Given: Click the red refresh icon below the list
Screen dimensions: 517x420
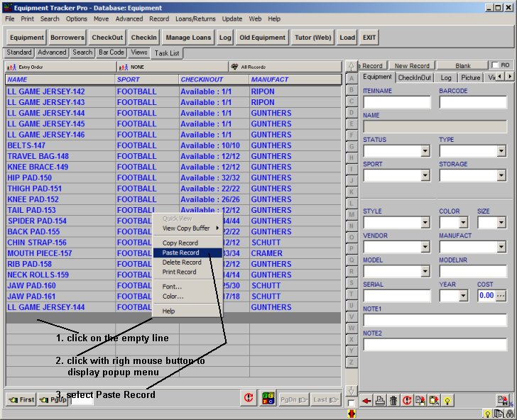Looking at the screenshot, I should click(249, 399).
